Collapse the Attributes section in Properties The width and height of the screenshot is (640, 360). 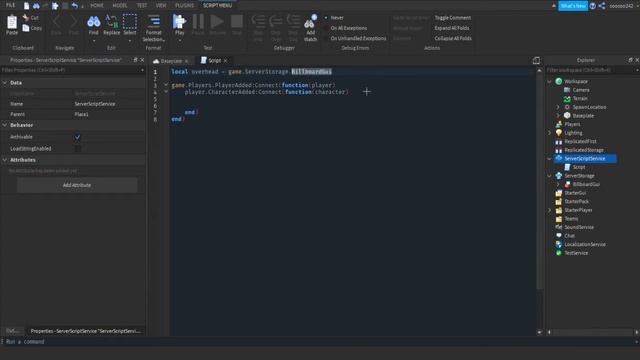click(x=5, y=160)
